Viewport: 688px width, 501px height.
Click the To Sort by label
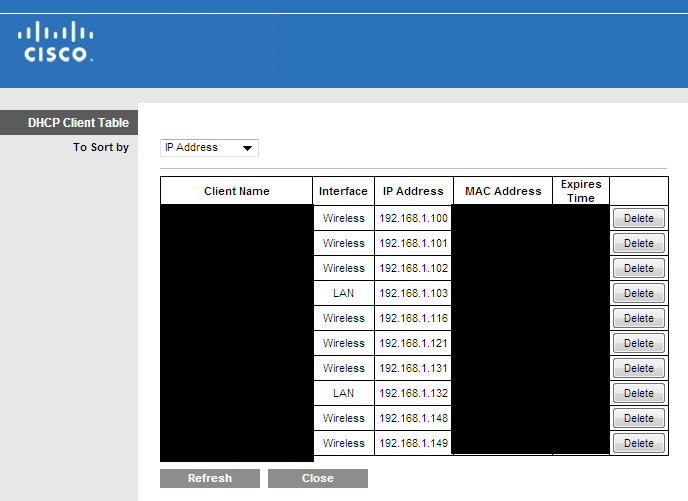point(101,147)
